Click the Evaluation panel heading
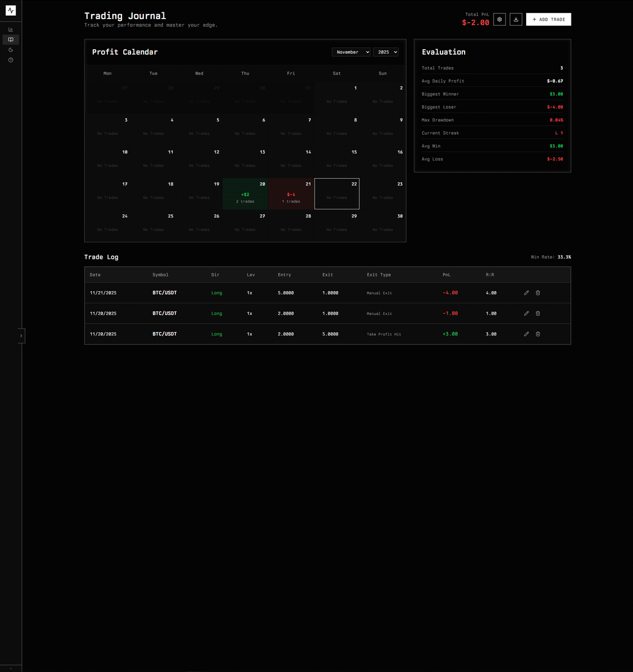The width and height of the screenshot is (633, 672). pyautogui.click(x=444, y=52)
